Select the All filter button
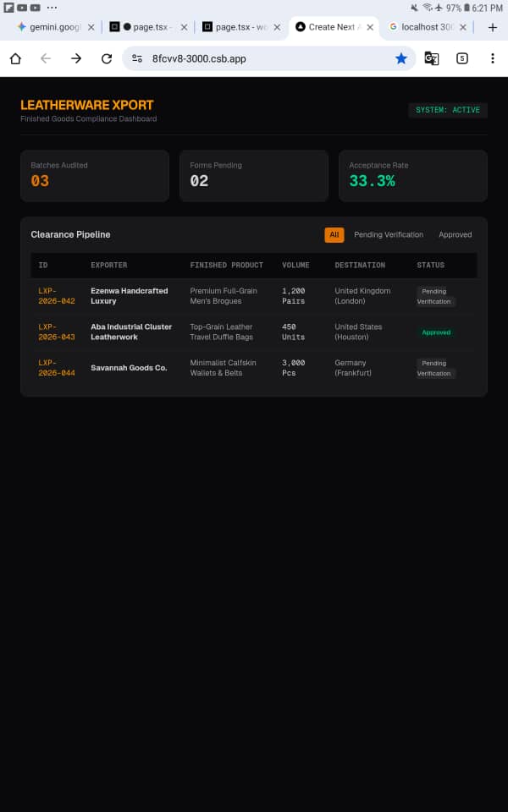Viewport: 508px width, 812px height. [x=334, y=234]
